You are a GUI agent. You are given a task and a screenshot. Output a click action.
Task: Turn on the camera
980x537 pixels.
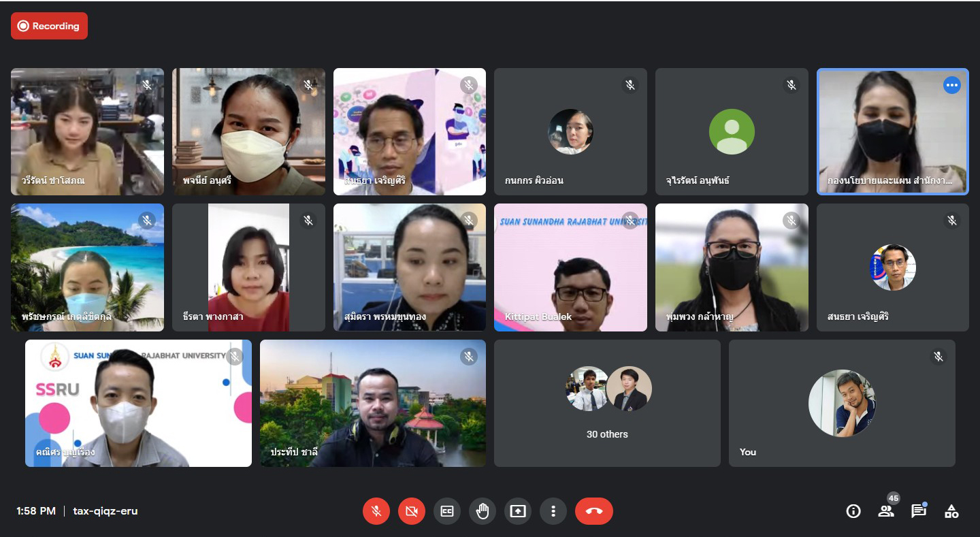[x=411, y=511]
